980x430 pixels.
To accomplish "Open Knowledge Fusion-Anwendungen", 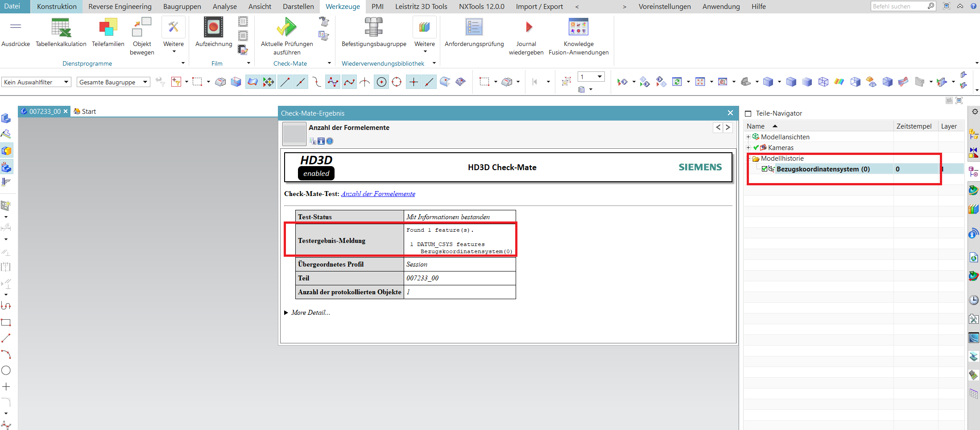I will click(579, 36).
